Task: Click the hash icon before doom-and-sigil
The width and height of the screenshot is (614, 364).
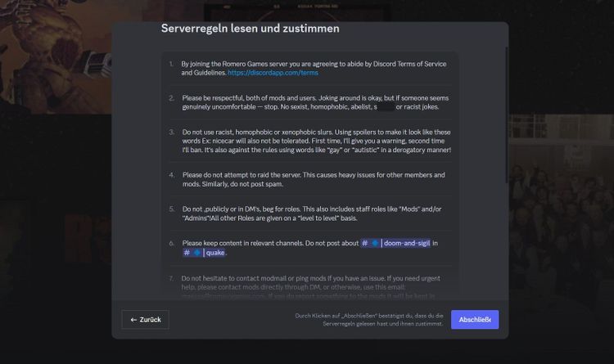Action: (365, 243)
